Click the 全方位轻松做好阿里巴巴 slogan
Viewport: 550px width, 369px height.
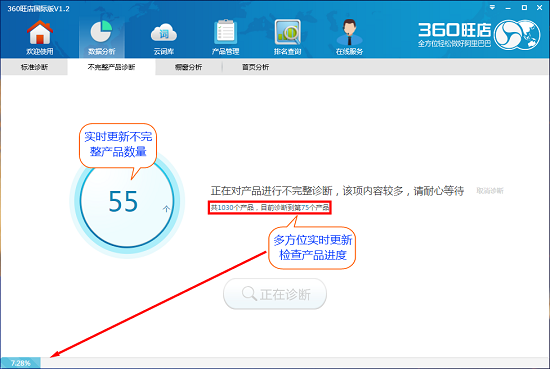coord(454,44)
